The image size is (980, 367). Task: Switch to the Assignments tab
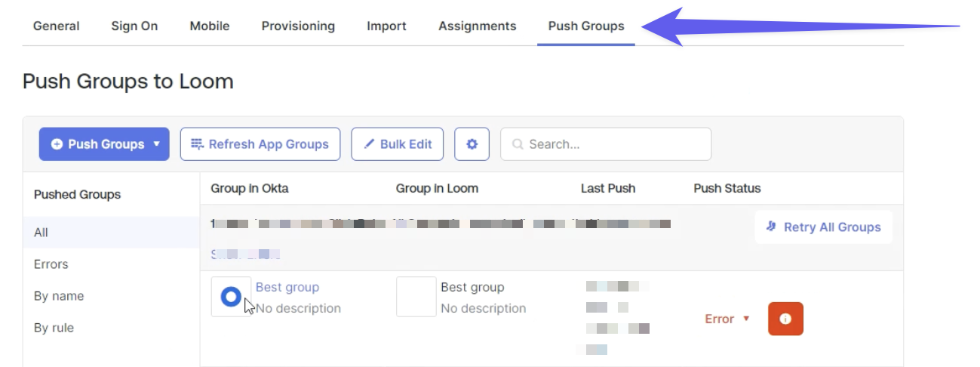(478, 26)
